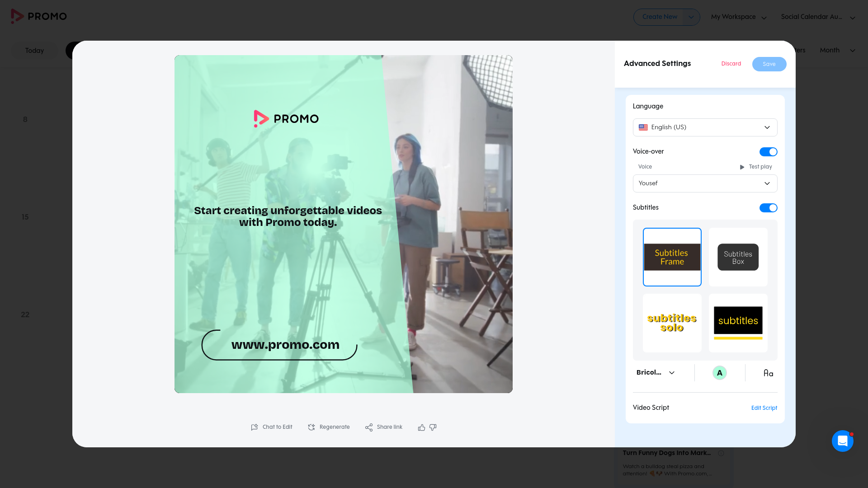Click the Advanced Settings heading

tap(657, 64)
